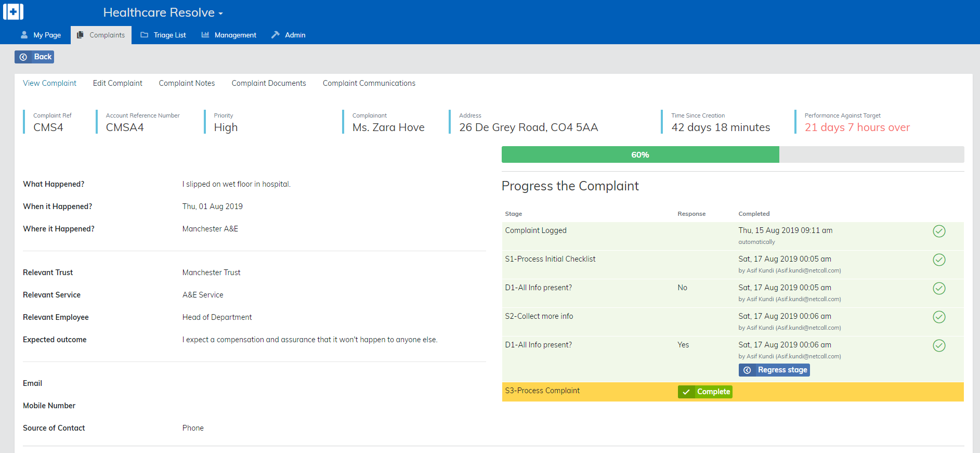The height and width of the screenshot is (453, 980).
Task: Click the 60% progress bar
Action: [x=640, y=154]
